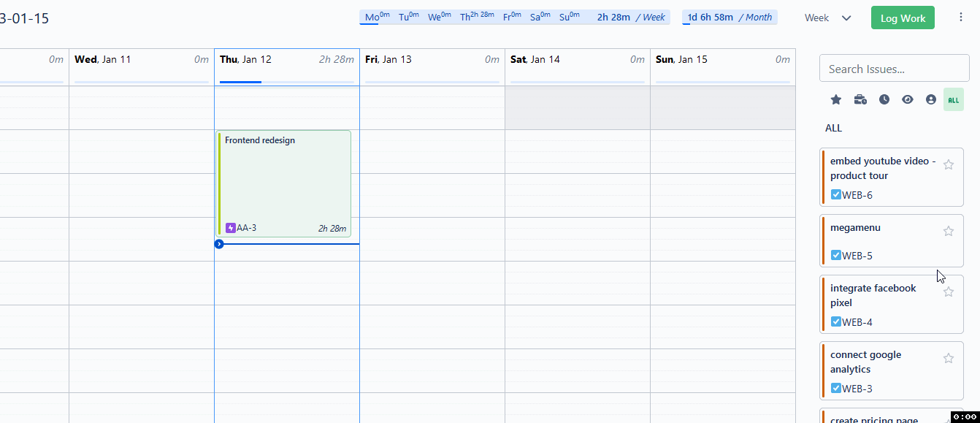Click the Wed, Jan 11 column header
Viewport: 980px width, 423px height.
click(x=142, y=66)
